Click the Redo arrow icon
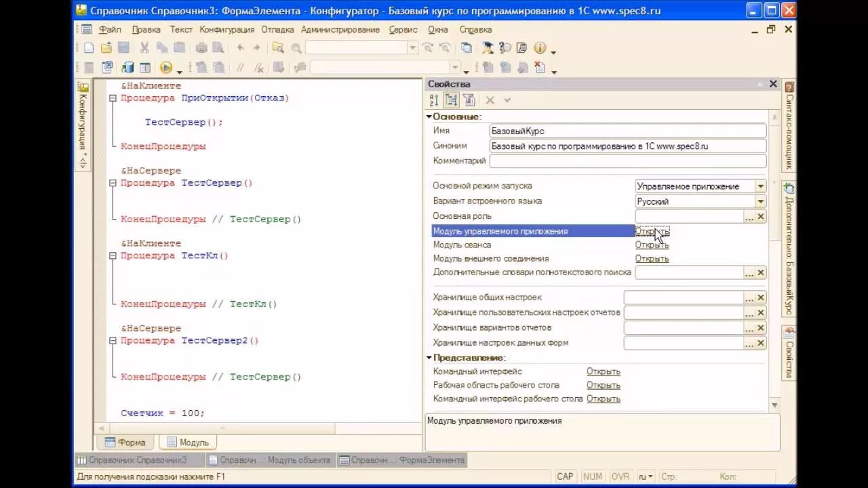 tap(256, 48)
